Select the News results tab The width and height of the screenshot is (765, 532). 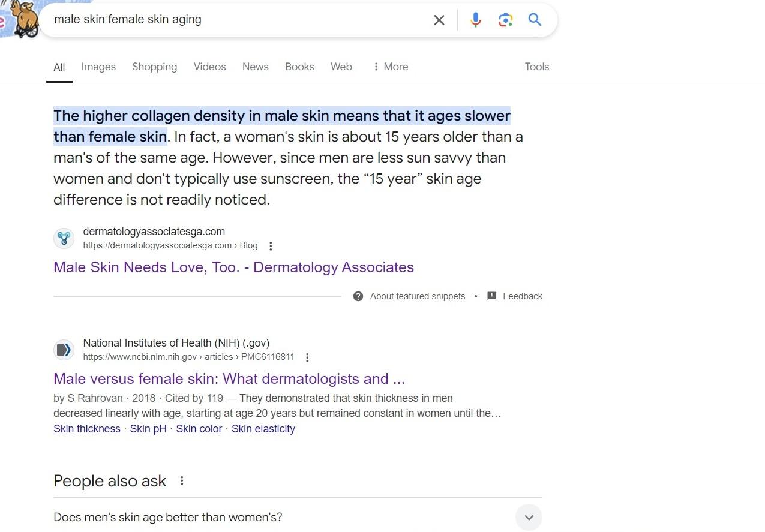255,67
